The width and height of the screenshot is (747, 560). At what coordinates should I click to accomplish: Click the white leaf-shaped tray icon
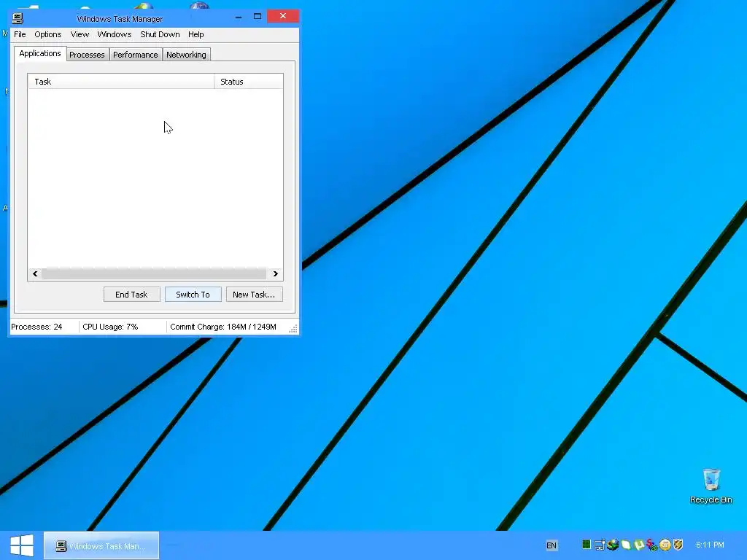click(626, 544)
